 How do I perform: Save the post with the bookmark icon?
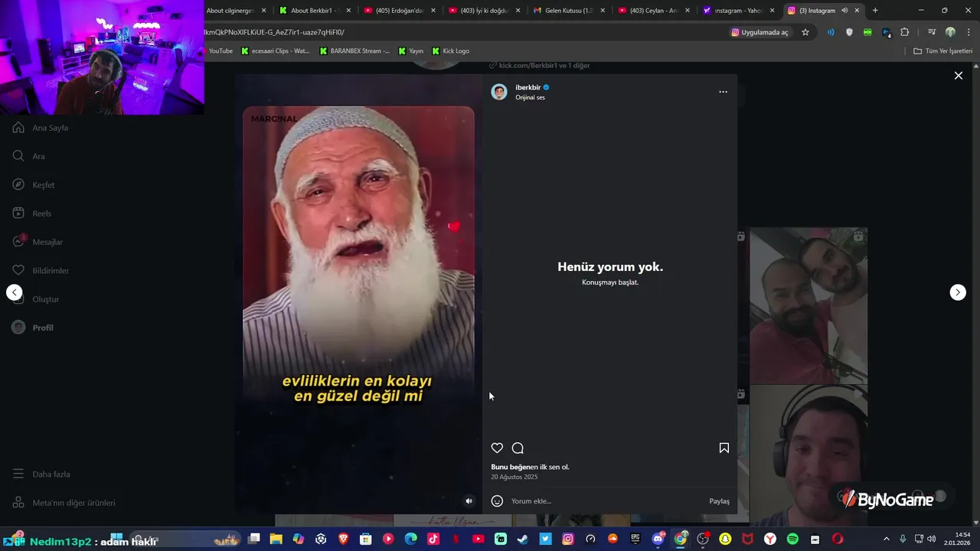(x=724, y=448)
